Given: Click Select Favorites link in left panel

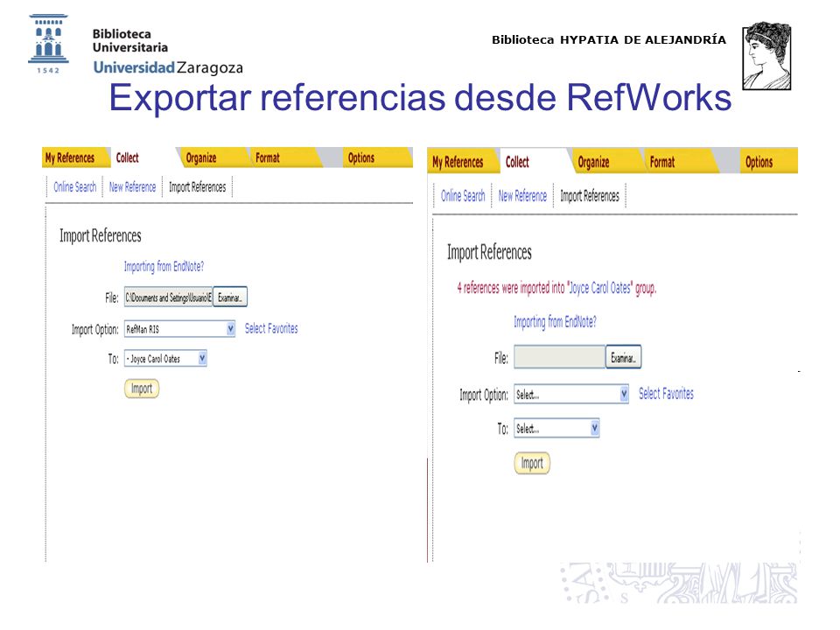Looking at the screenshot, I should tap(271, 328).
